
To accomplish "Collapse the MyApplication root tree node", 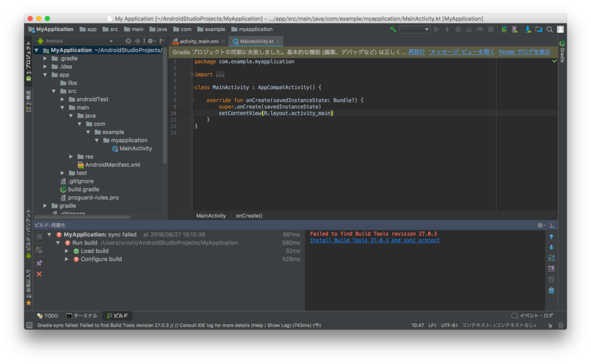I will pyautogui.click(x=36, y=50).
